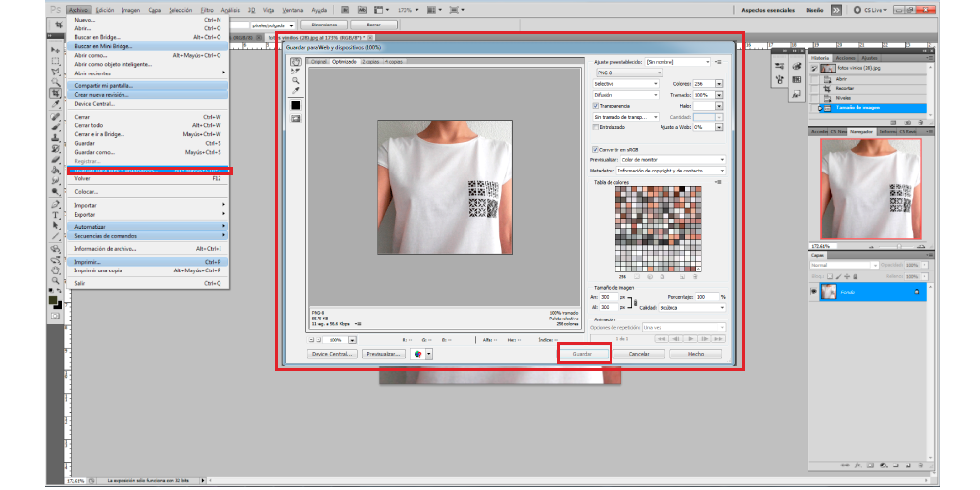Select the Polygonal Lasso tool
Viewport: 980px width, 490px height.
pos(56,72)
